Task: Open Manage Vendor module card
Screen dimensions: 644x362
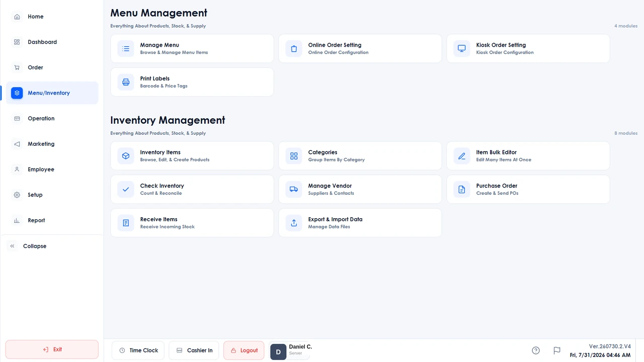Action: [x=360, y=190]
